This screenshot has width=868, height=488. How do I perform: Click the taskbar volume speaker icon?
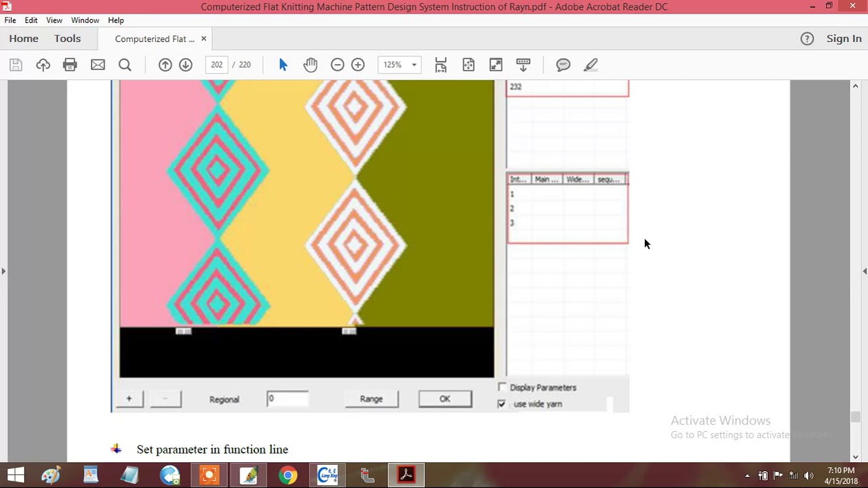(808, 476)
